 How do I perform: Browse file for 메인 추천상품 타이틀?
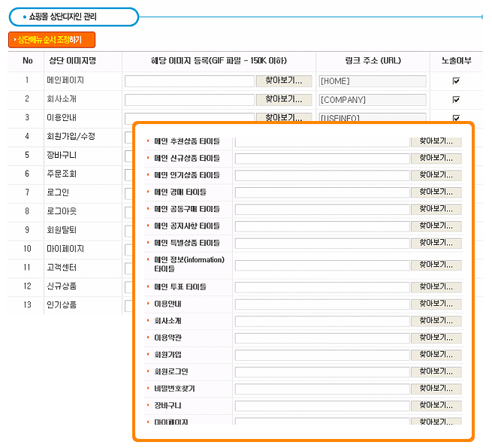click(x=436, y=141)
